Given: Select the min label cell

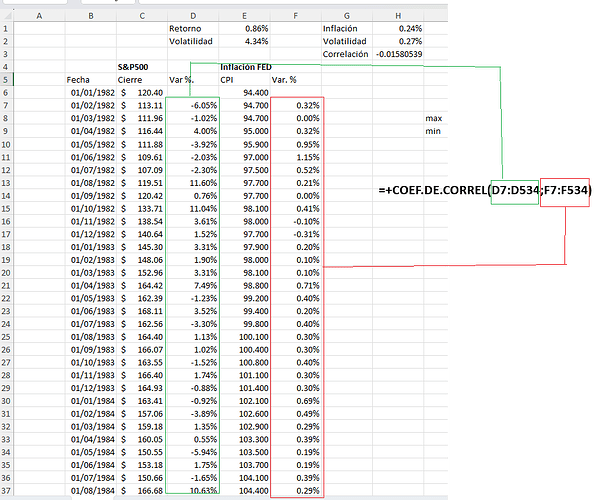Looking at the screenshot, I should click(x=432, y=131).
